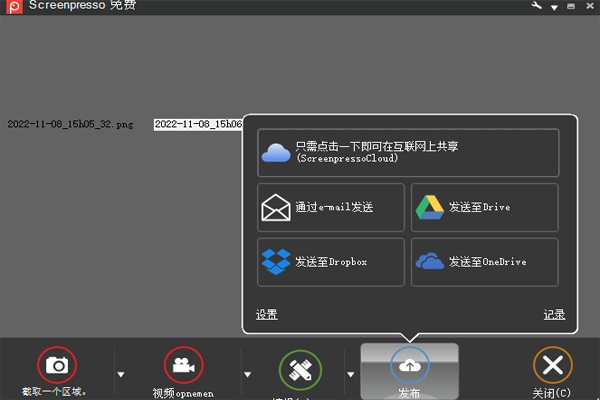Expand the capture options dropdown arrow

[122, 375]
